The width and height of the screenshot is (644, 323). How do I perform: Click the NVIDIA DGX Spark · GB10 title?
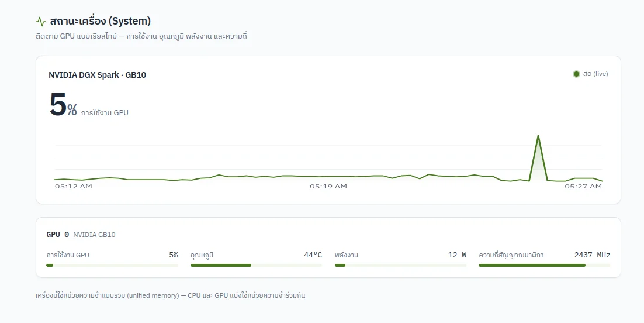(x=98, y=75)
